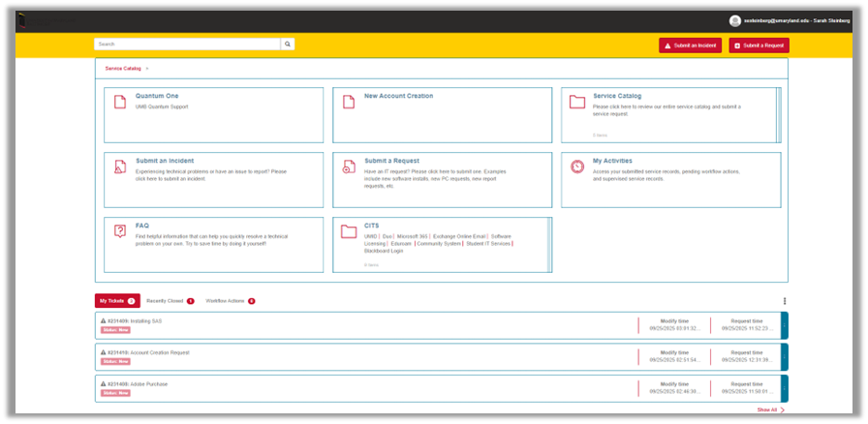The width and height of the screenshot is (868, 424).
Task: Expand ticket Installing SAS side handle
Action: click(785, 325)
